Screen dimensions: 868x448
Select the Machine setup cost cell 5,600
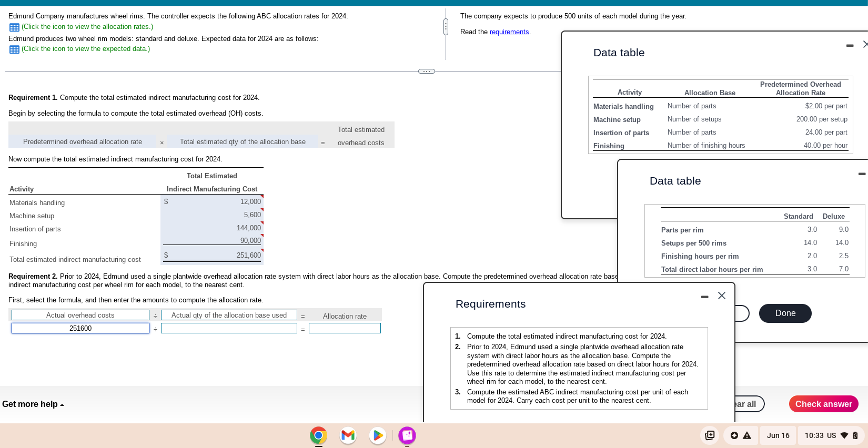tap(212, 215)
